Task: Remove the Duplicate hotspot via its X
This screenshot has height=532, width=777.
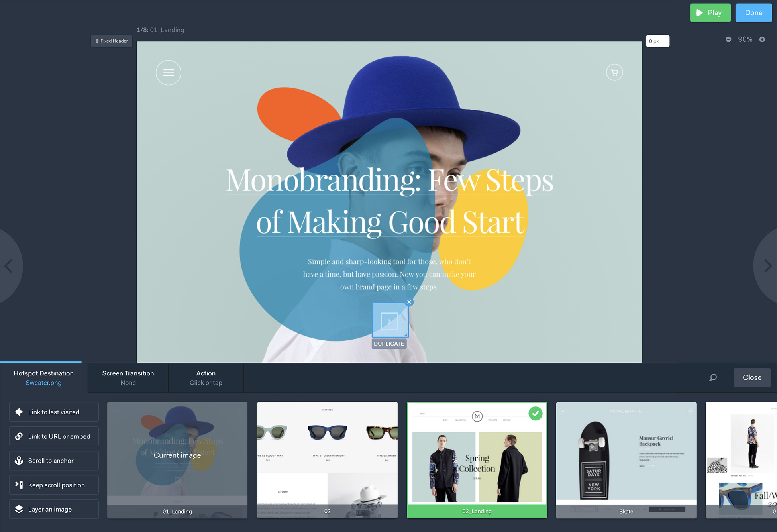Action: (x=409, y=302)
